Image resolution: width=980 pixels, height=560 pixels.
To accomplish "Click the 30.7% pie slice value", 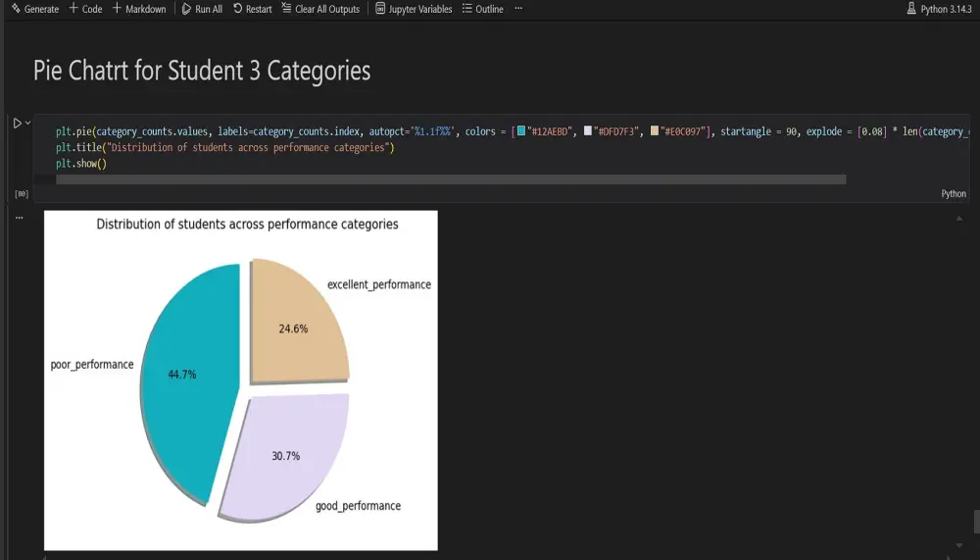I will coord(285,456).
